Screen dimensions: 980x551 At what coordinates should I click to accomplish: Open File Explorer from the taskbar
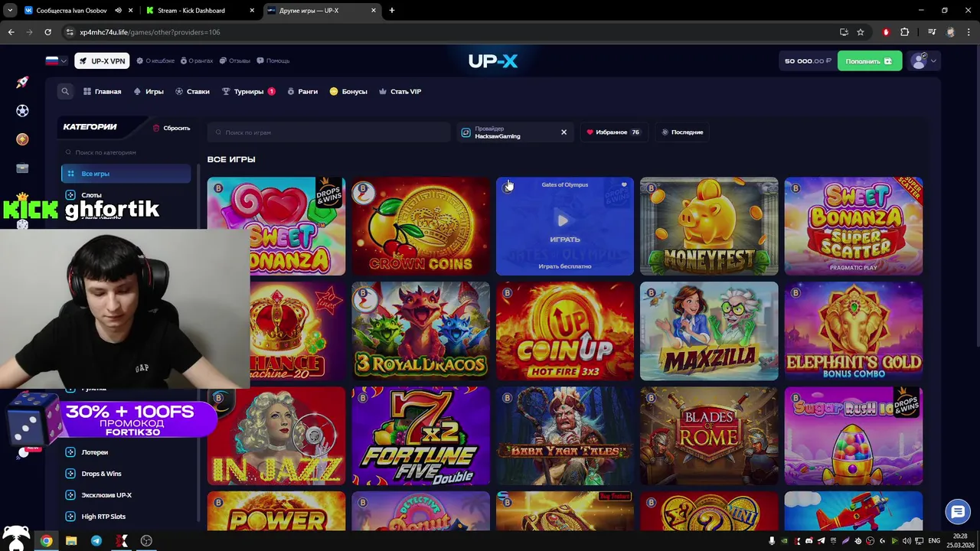[71, 541]
